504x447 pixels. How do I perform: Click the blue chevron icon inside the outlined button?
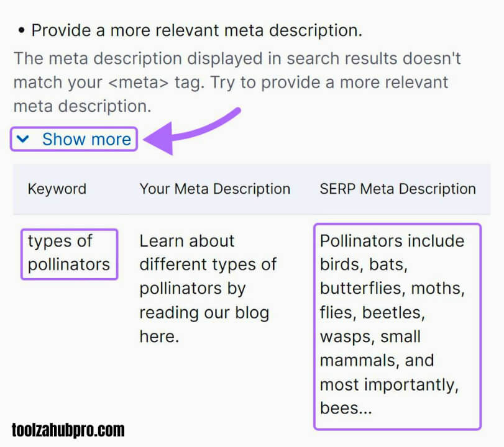pyautogui.click(x=23, y=139)
